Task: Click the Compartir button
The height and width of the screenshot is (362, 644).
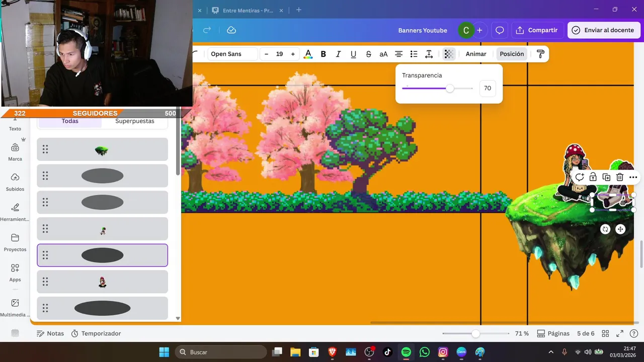Action: tap(537, 30)
